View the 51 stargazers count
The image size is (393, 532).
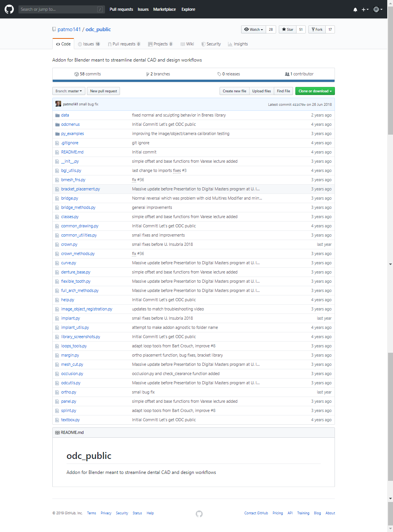(301, 29)
